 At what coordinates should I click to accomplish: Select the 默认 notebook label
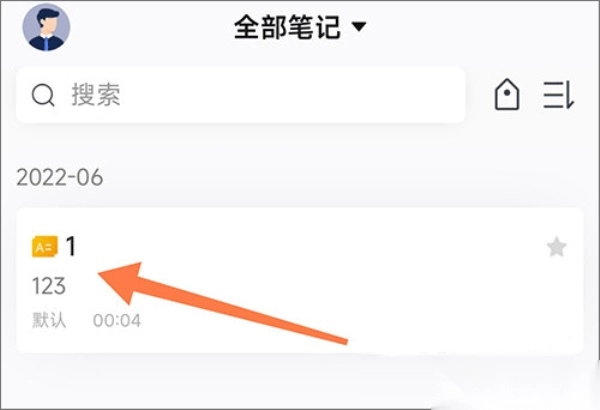pos(49,320)
